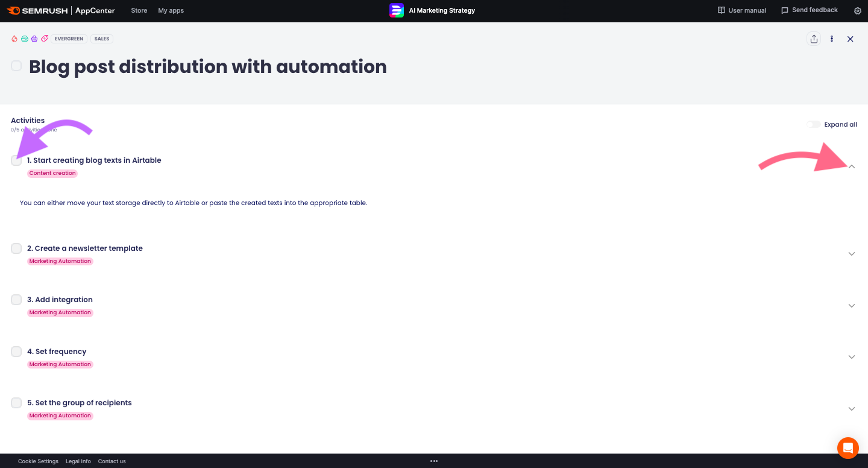Click the share/export icon button
Image resolution: width=868 pixels, height=468 pixels.
(814, 39)
